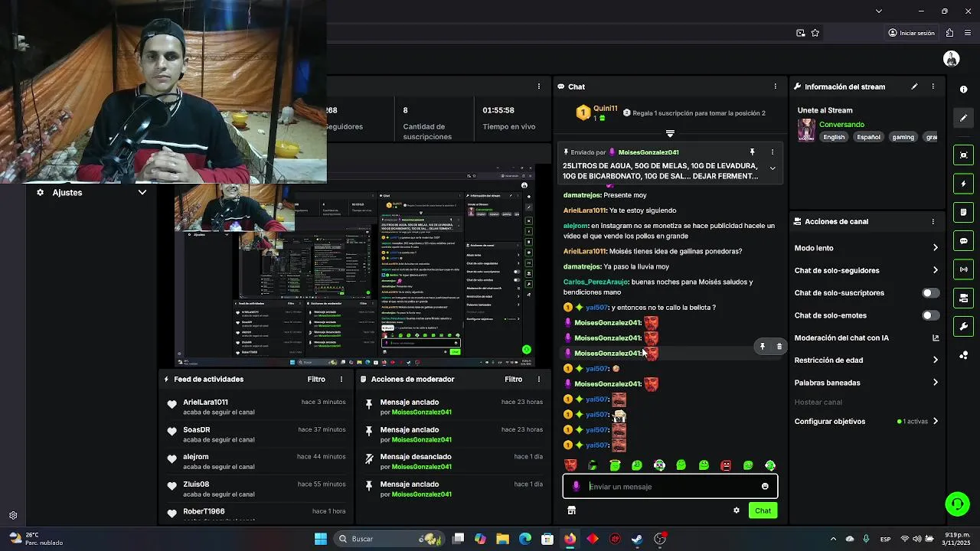Open SoasDR follow activity entry
This screenshot has width=980, height=551.
click(256, 435)
